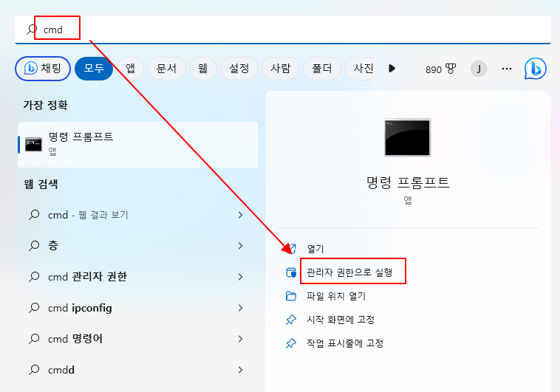Image resolution: width=560 pixels, height=392 pixels.
Task: Open the Bing 채팅 chat button
Action: click(x=43, y=68)
